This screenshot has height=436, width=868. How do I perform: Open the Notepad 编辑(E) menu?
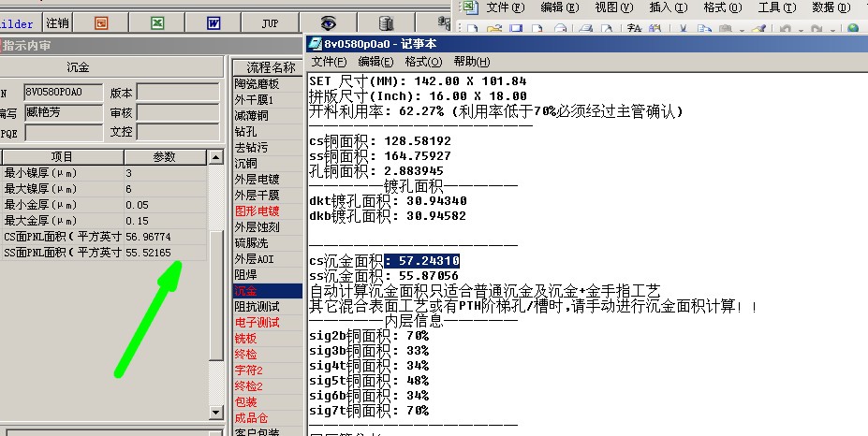(x=375, y=62)
